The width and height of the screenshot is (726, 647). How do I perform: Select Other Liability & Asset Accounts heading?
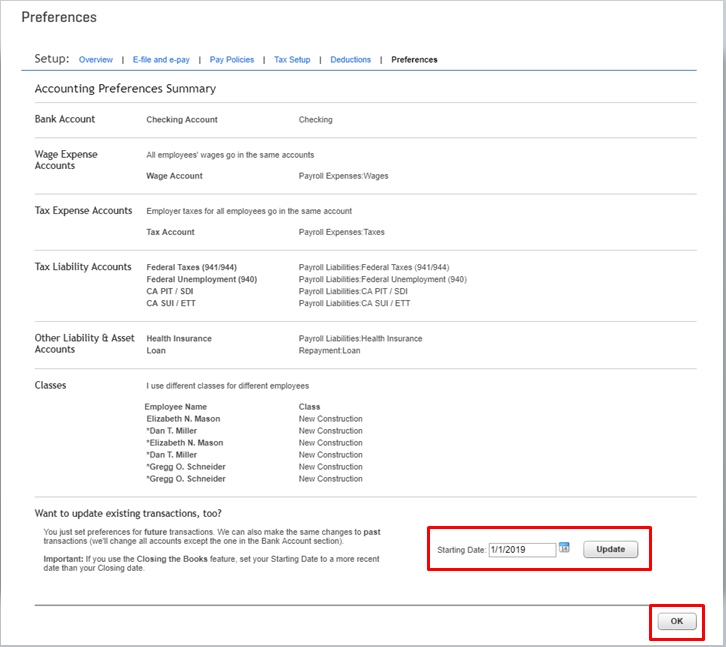[84, 344]
